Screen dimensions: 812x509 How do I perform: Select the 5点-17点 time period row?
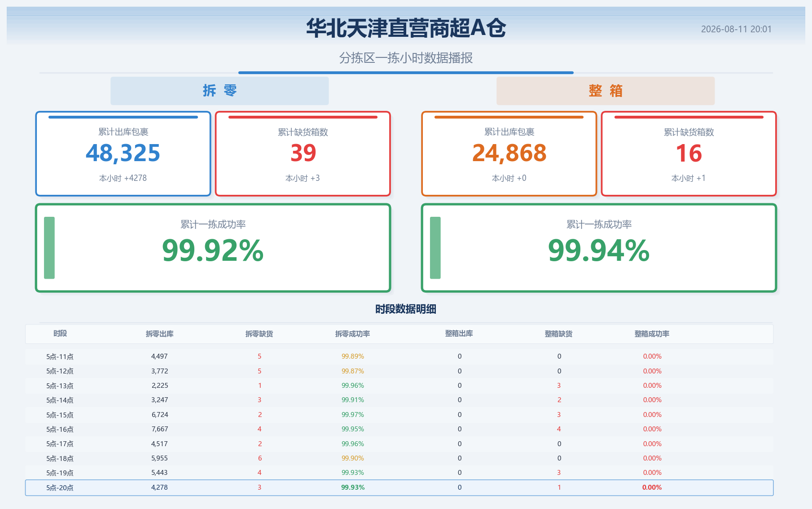tap(399, 444)
